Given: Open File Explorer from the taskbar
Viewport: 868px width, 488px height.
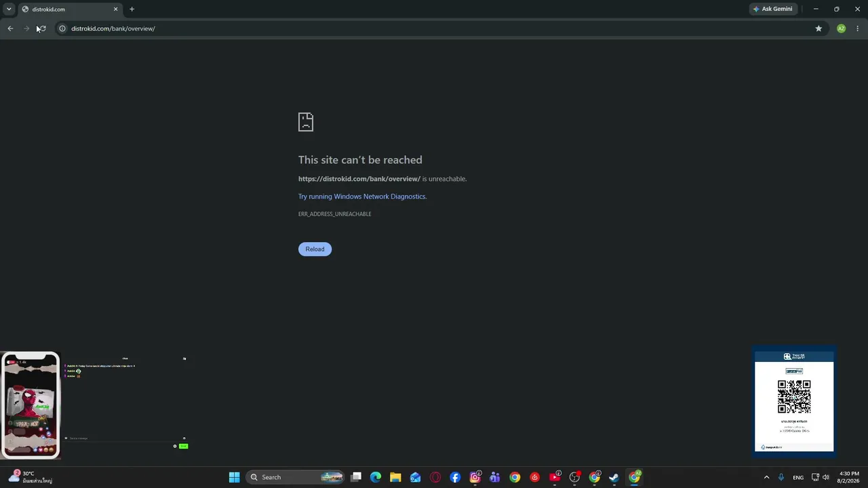Looking at the screenshot, I should coord(395,477).
